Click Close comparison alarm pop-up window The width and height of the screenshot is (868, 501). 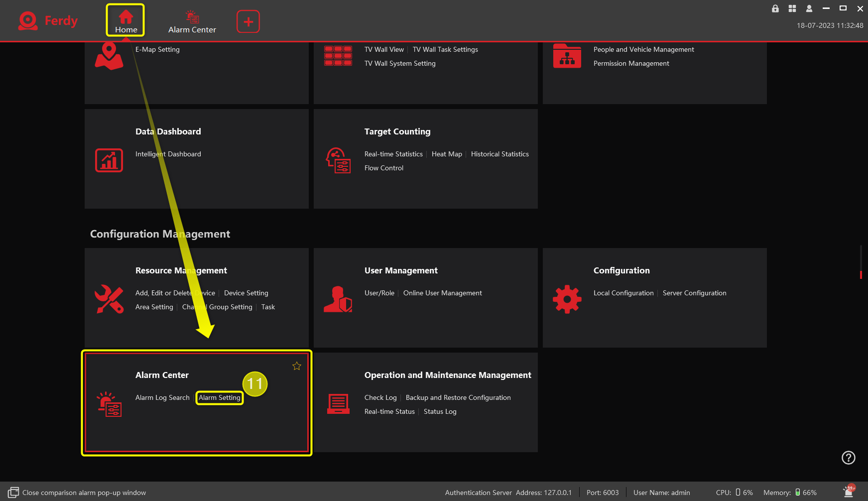click(x=84, y=492)
